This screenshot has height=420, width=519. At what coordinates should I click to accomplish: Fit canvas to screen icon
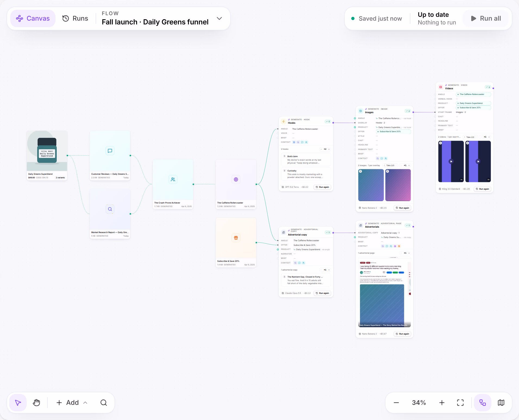point(460,403)
